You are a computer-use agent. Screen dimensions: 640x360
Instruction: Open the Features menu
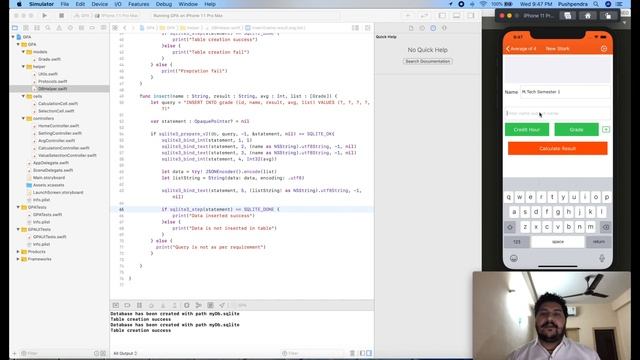138,4
